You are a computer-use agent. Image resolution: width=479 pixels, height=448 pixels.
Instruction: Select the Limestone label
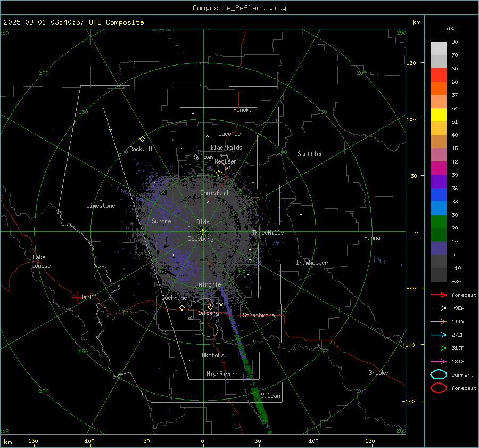coord(101,206)
